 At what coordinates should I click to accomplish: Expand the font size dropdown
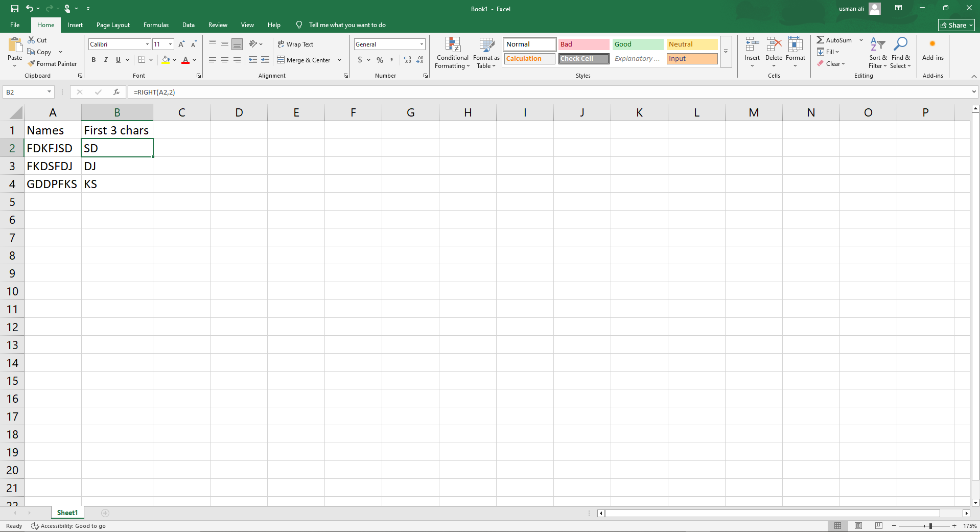click(x=171, y=44)
